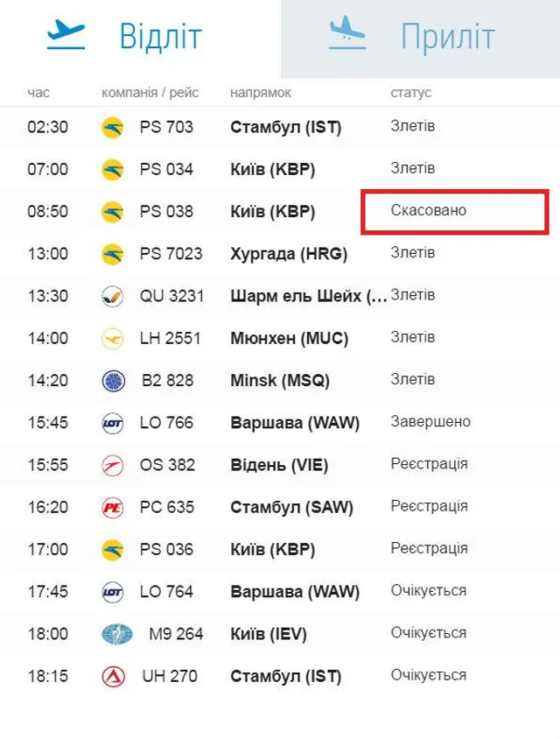This screenshot has width=560, height=739.
Task: Click the airline logo for M9 264
Action: [116, 634]
